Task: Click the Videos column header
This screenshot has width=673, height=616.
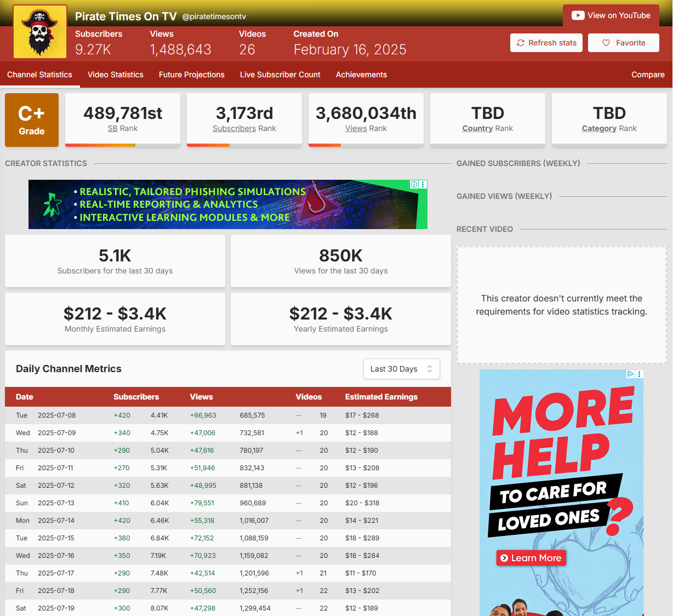Action: click(x=309, y=397)
